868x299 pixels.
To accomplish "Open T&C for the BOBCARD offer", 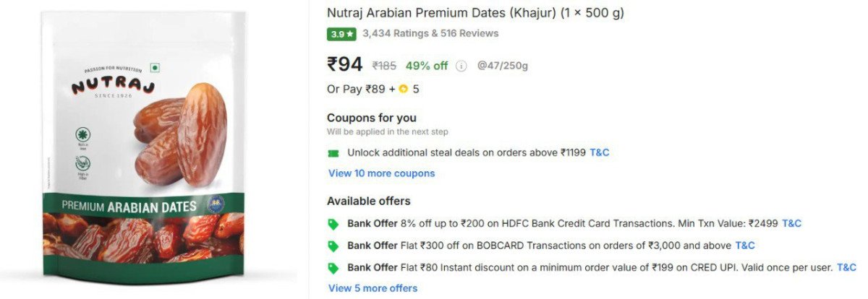I will click(x=745, y=246).
